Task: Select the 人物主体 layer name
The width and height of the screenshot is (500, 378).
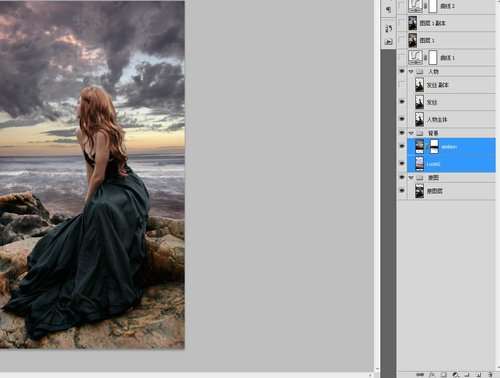Action: click(437, 119)
